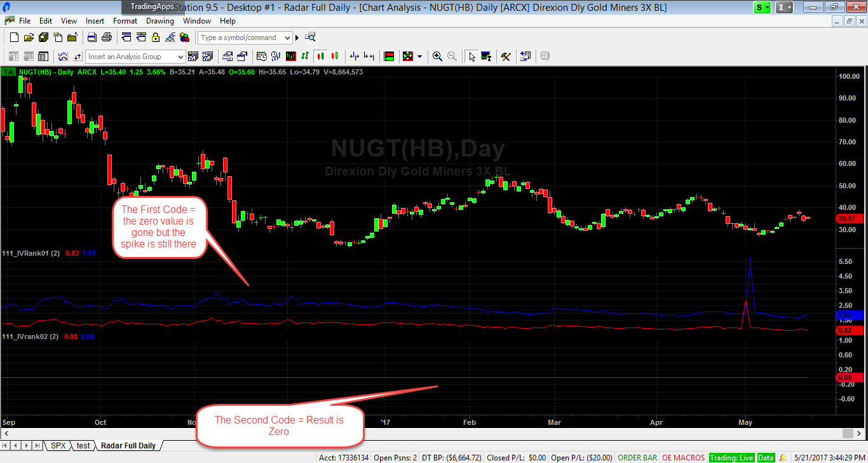Open the symbol lookup magnifier icon

310,38
